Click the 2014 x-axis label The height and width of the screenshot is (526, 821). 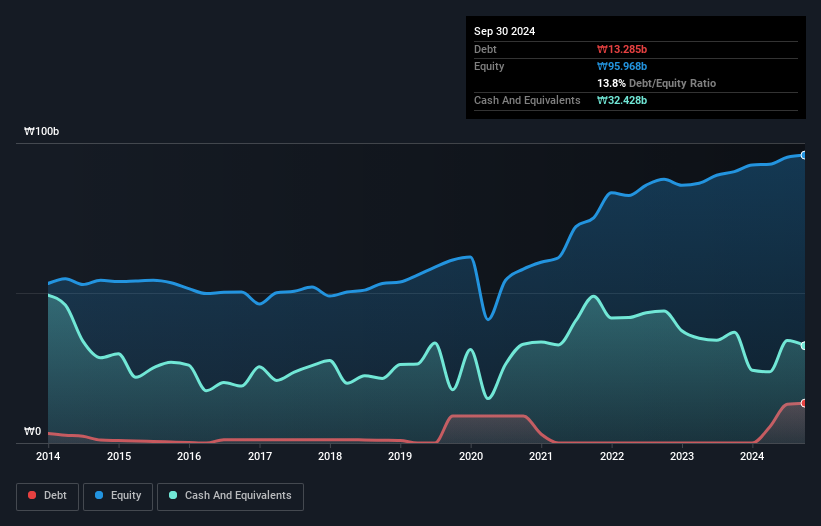click(x=48, y=456)
